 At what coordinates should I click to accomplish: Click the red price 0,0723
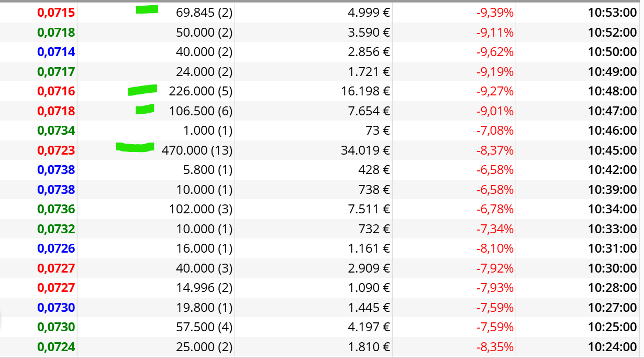56,150
